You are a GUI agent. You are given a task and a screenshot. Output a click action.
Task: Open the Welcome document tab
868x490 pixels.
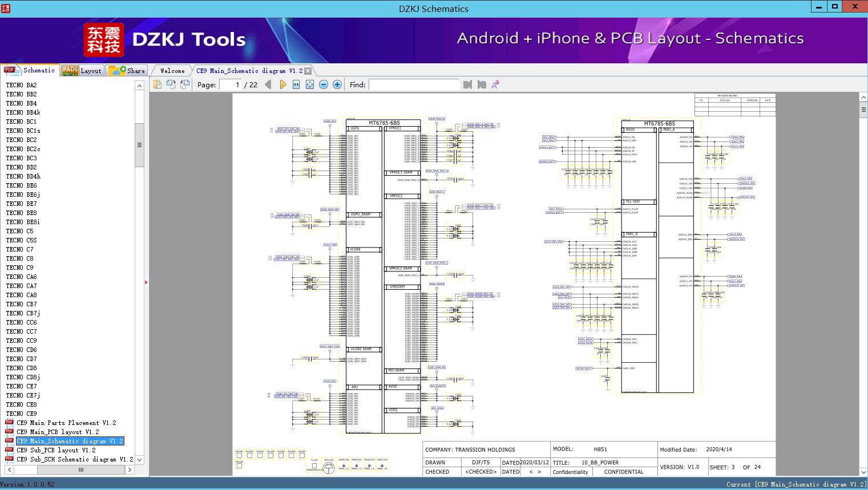[x=172, y=71]
